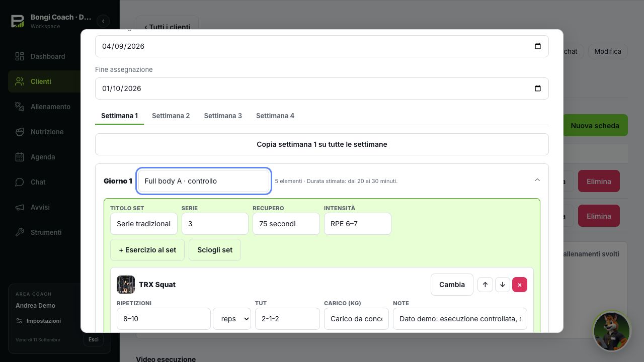Switch to Settimana 2 tab
This screenshot has width=644, height=362.
click(x=171, y=116)
